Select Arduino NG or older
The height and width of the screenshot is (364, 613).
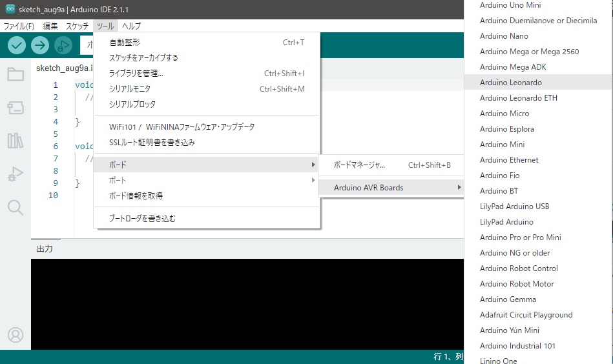point(538,253)
